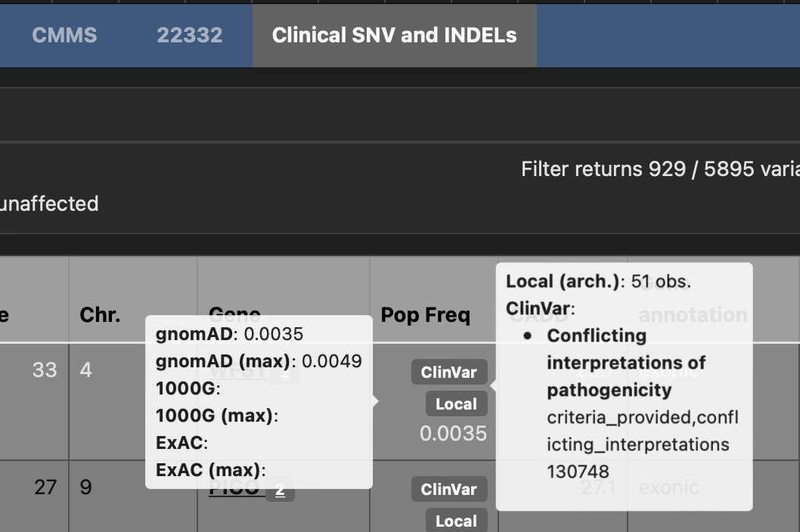Viewport: 800px width, 532px height.
Task: Click the ClinVar badge on the WFST row
Action: point(448,372)
